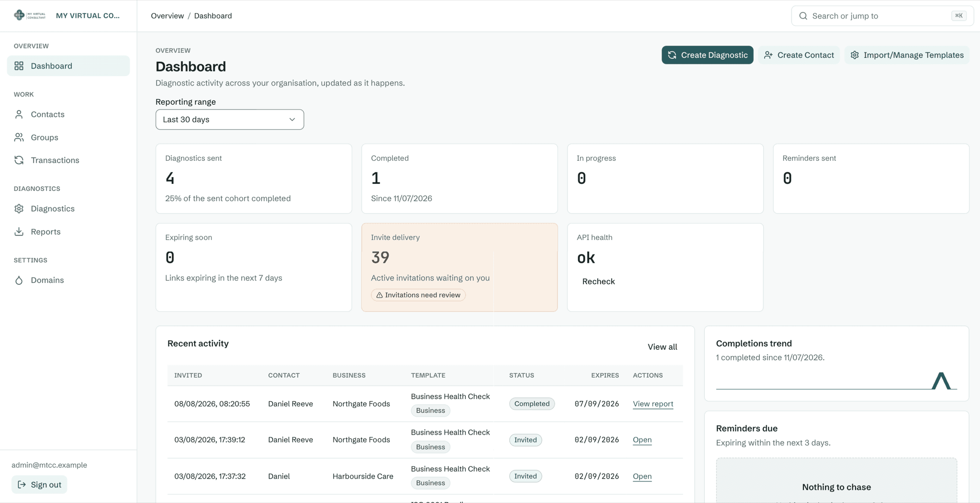Click the 07/09/2026 expiry date
The height and width of the screenshot is (503, 980).
pyautogui.click(x=597, y=404)
